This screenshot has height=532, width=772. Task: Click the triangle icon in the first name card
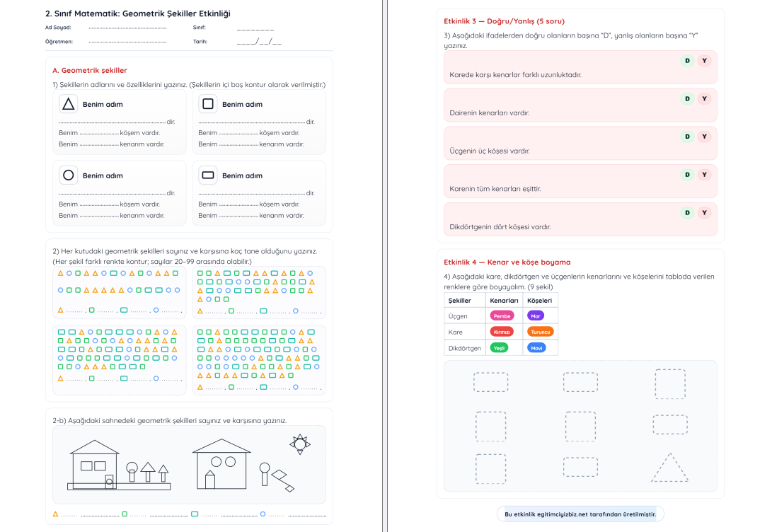tap(68, 104)
